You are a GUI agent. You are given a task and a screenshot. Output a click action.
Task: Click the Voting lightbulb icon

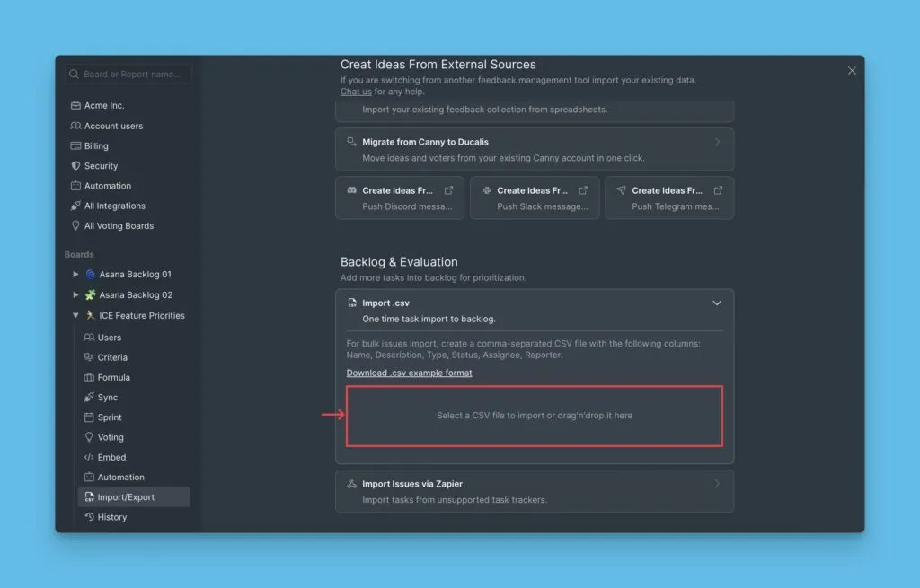coord(90,437)
